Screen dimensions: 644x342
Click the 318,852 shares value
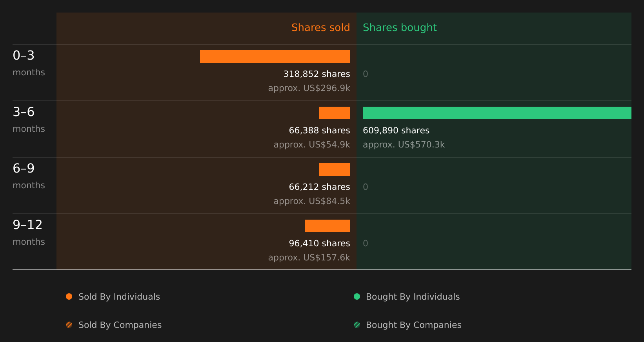317,74
